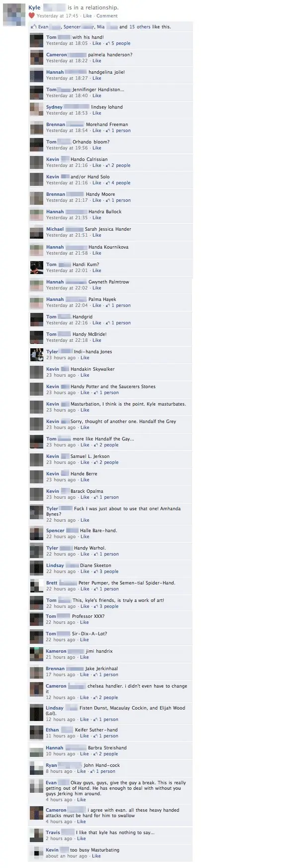This screenshot has width=290, height=868.
Task: Open Tom's avatar on Handi Kum comment
Action: [37, 268]
